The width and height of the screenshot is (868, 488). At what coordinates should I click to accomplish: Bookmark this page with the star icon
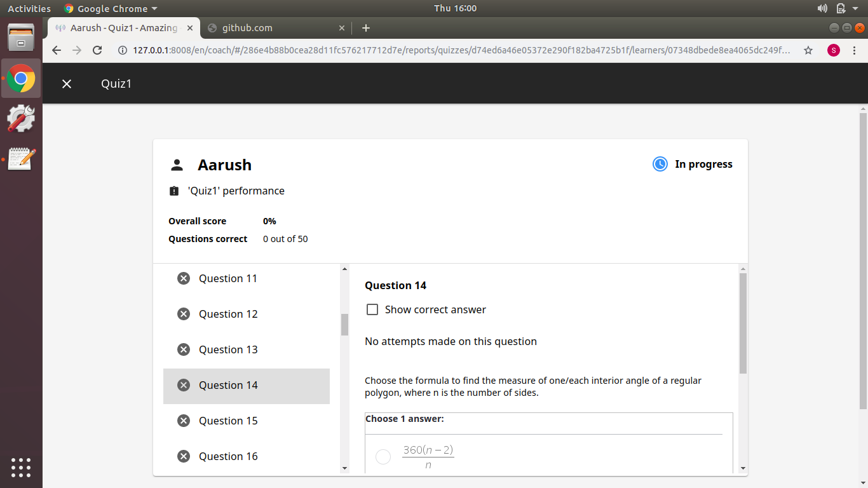[808, 50]
